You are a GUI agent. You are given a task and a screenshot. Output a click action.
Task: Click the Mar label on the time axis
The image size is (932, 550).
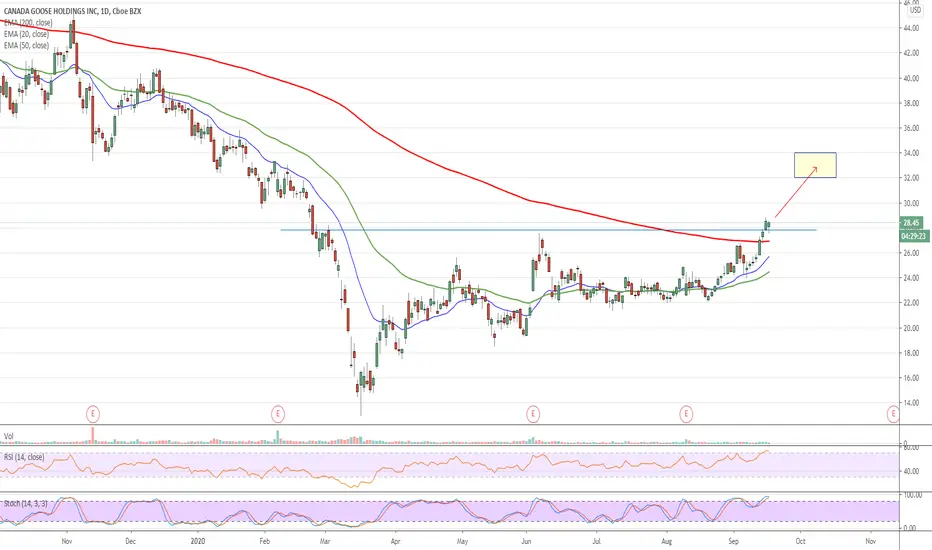coord(325,541)
